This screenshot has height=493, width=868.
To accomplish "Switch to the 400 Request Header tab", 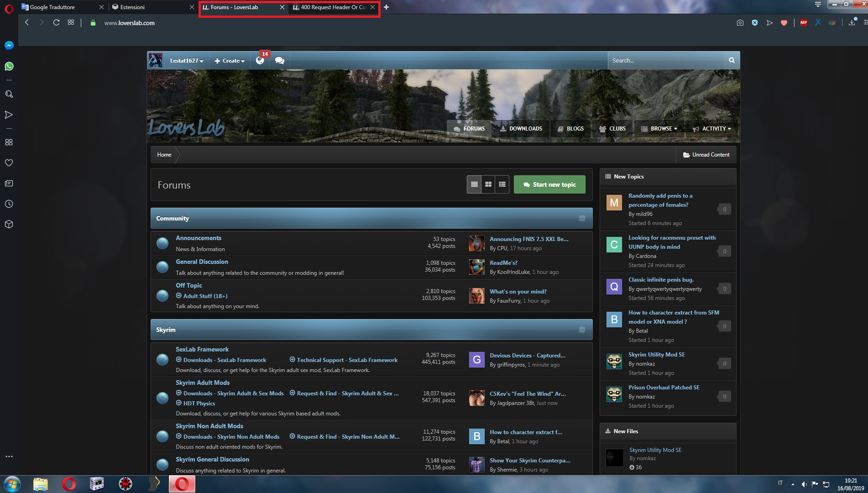I will point(333,7).
